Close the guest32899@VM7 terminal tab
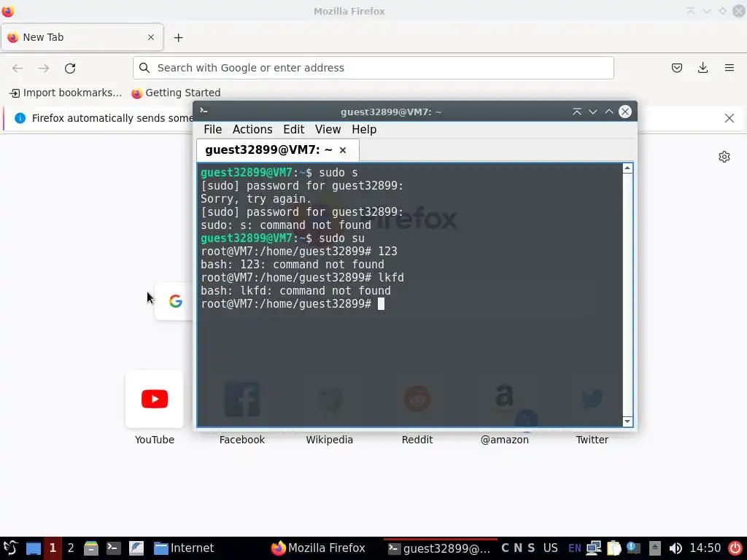 point(343,150)
